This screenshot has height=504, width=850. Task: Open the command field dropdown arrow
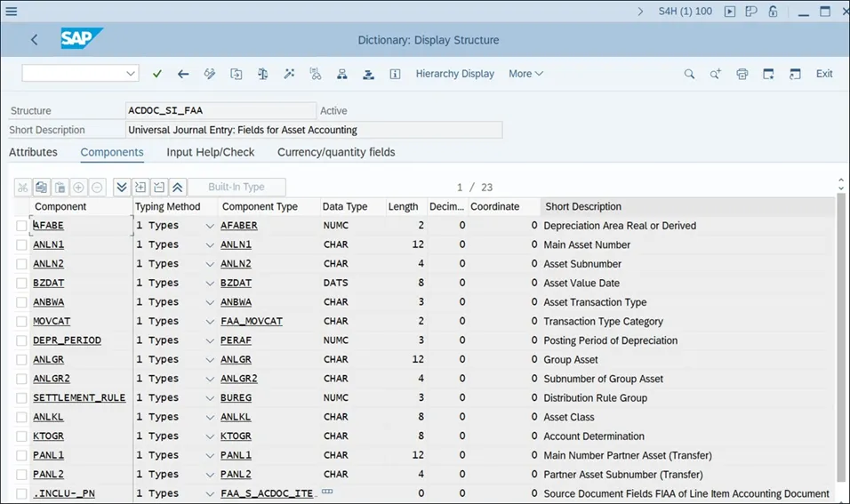point(132,74)
